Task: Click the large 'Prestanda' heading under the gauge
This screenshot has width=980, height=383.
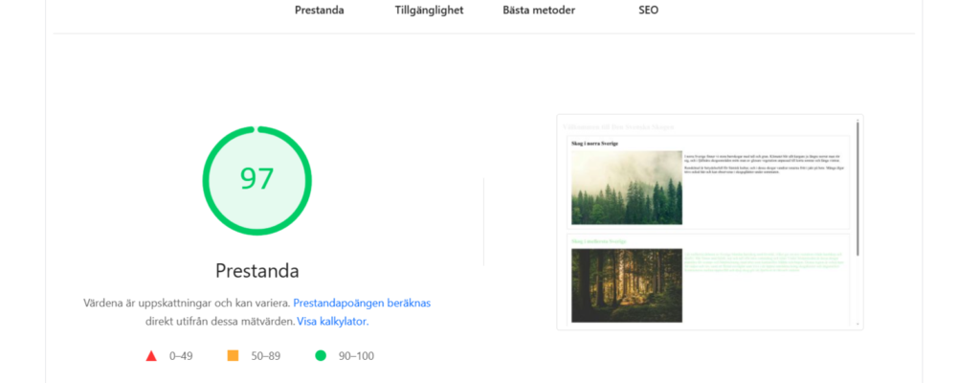Action: click(x=256, y=271)
